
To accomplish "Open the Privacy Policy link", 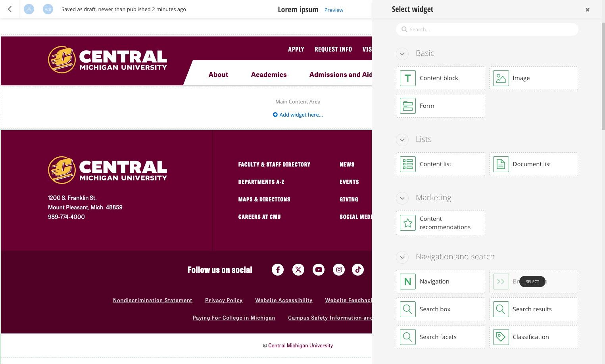I will coord(224,300).
